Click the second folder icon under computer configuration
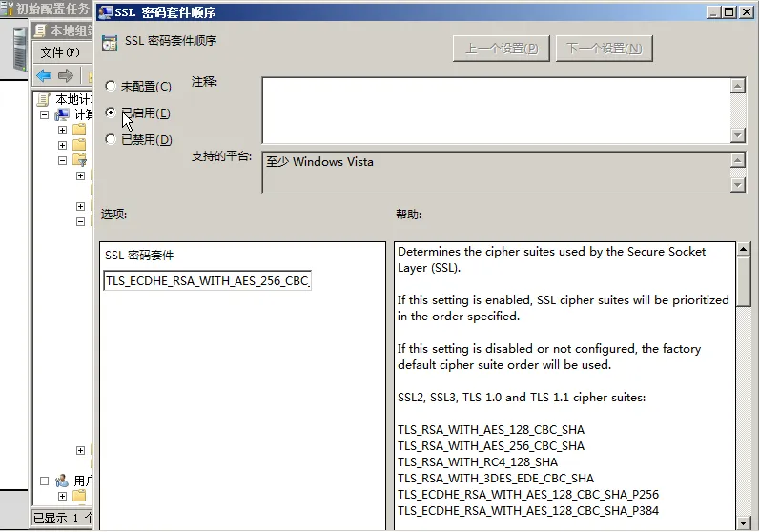The width and height of the screenshot is (759, 532). click(x=79, y=144)
